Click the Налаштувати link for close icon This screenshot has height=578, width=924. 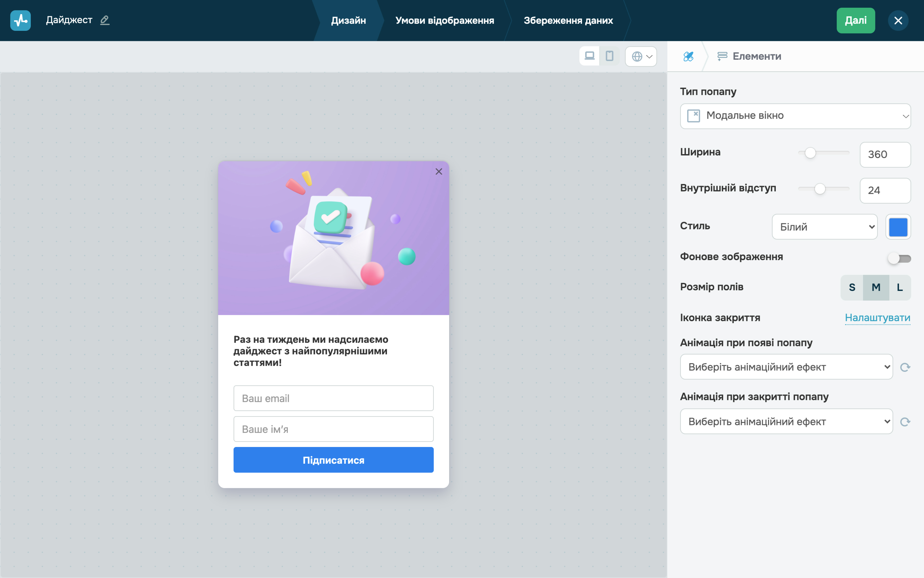(877, 318)
